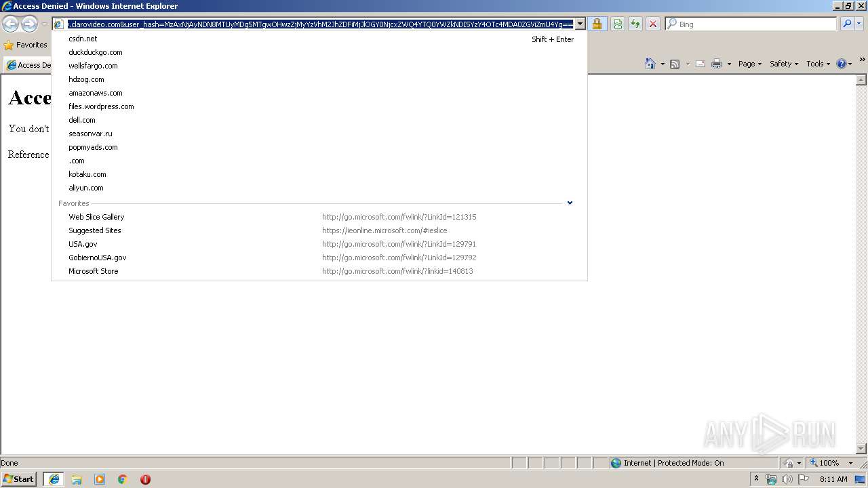The height and width of the screenshot is (488, 868).
Task: Open the zoom level dropdown arrow
Action: click(x=850, y=463)
